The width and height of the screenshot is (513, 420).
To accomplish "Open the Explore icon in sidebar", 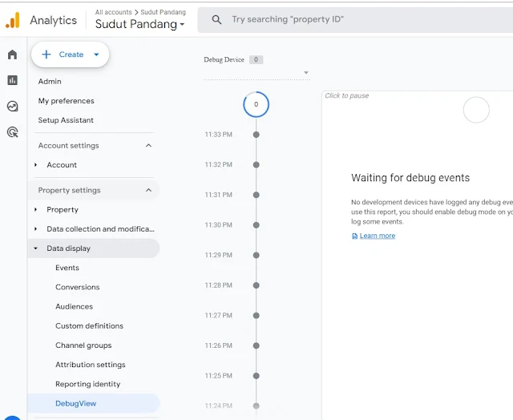I will [x=12, y=106].
